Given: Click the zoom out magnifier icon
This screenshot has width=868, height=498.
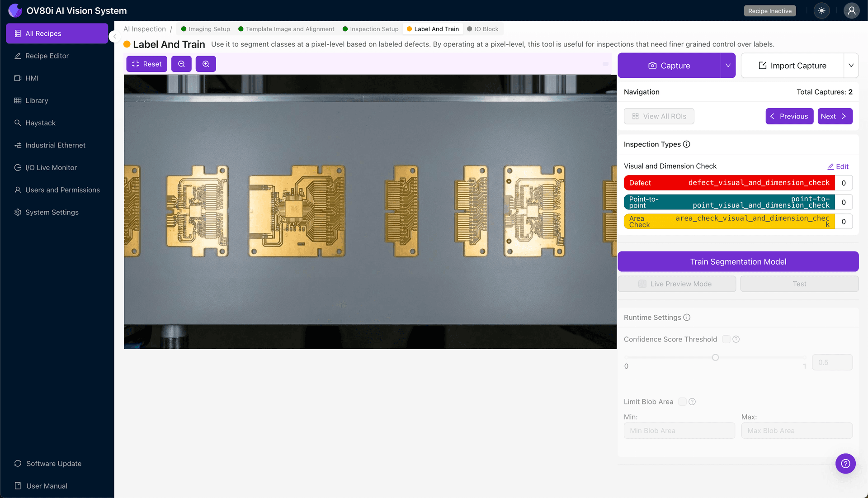Looking at the screenshot, I should pyautogui.click(x=181, y=64).
